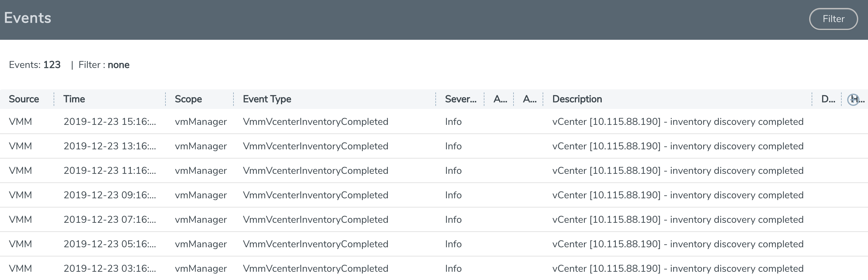The image size is (868, 280).
Task: Open the Filter button in Events header
Action: (x=833, y=19)
